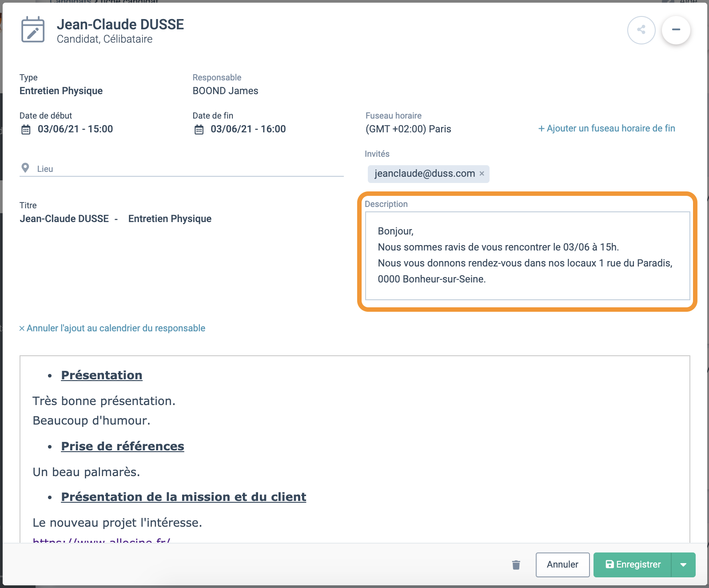Click the Lieu input field
This screenshot has width=709, height=588.
182,169
